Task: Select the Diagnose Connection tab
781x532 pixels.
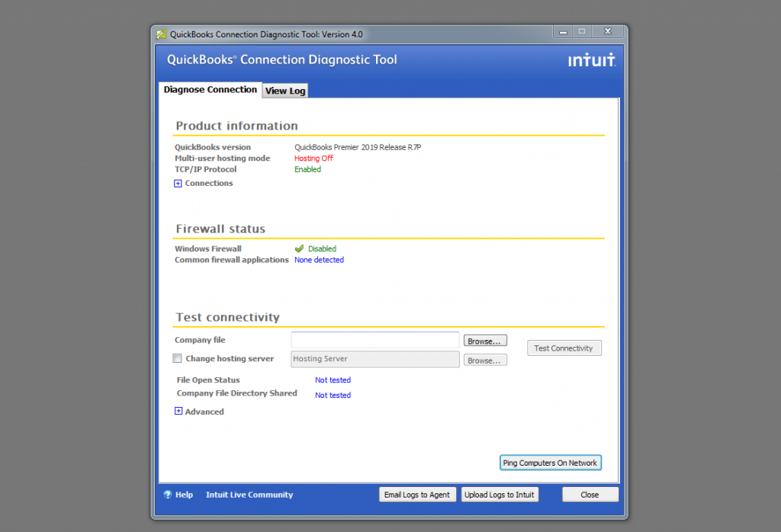Action: pyautogui.click(x=211, y=90)
